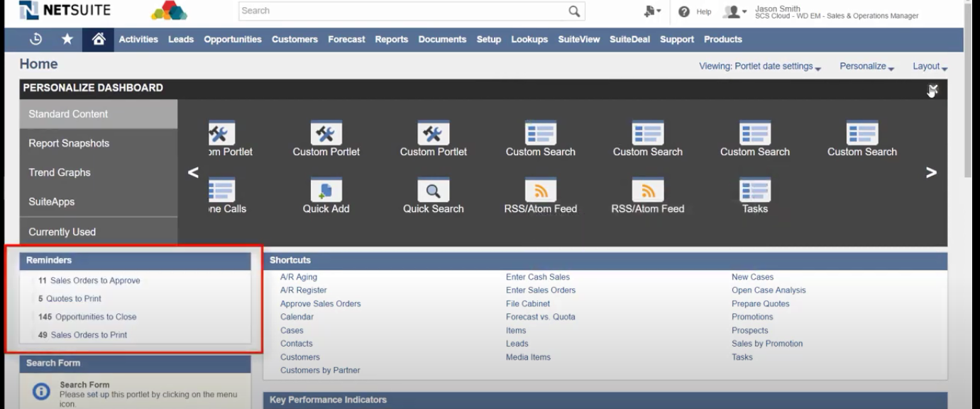Click the NetSuite logo

point(65,11)
